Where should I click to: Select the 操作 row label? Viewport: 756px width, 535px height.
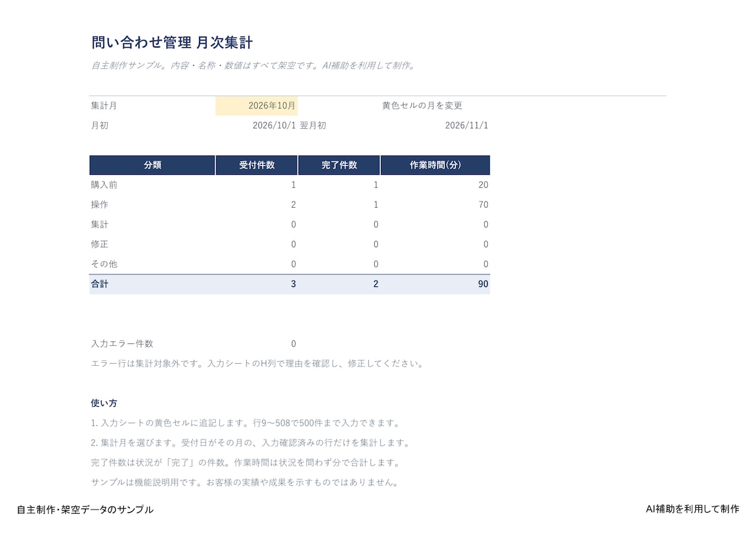[x=100, y=205]
